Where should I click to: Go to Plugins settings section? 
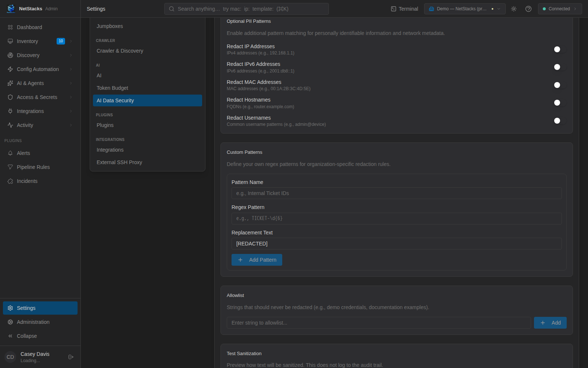[x=147, y=125]
